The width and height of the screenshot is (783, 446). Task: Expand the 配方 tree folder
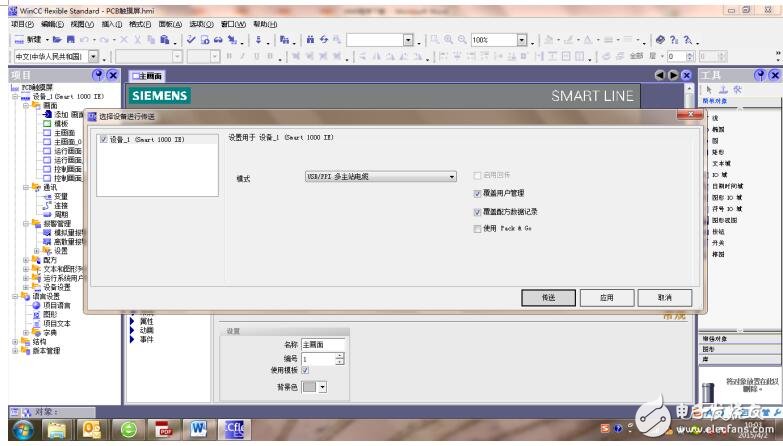point(26,260)
